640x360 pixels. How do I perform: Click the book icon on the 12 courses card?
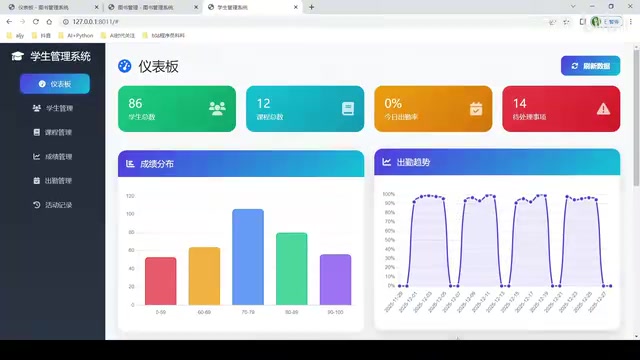348,109
